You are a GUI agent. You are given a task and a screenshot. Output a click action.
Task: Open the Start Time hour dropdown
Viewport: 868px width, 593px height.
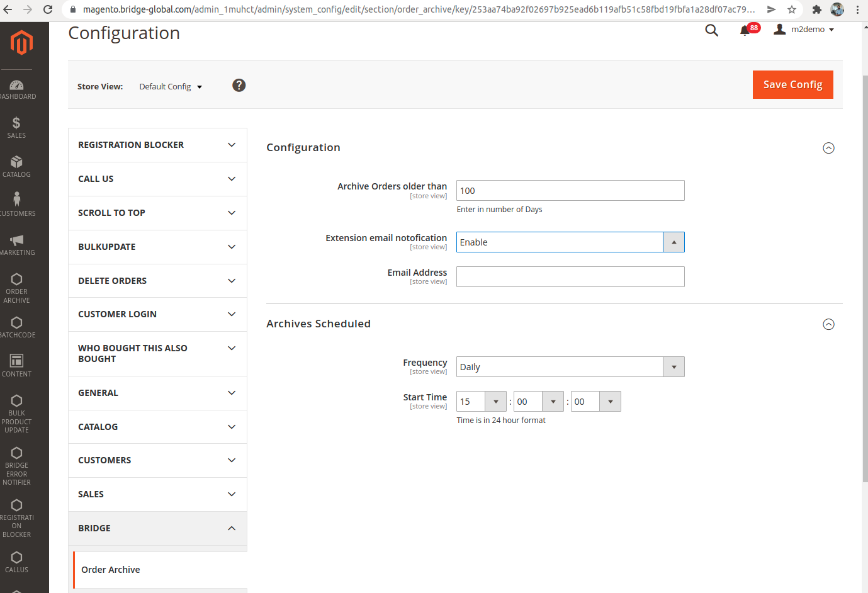[x=481, y=402]
